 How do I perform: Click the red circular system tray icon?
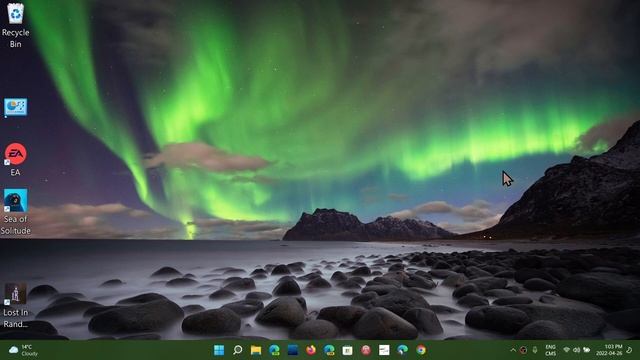point(523,350)
